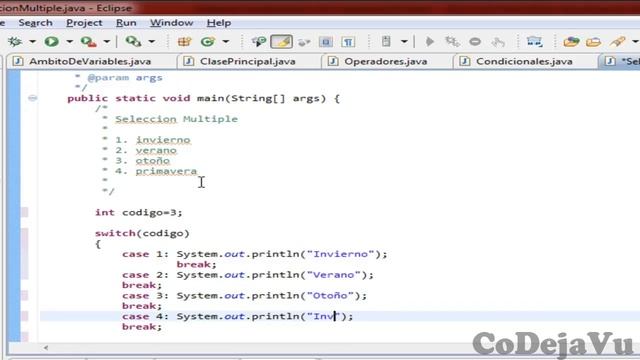The width and height of the screenshot is (640, 360).
Task: Click the comment text 'Seleccion Multiple'
Action: coord(176,119)
